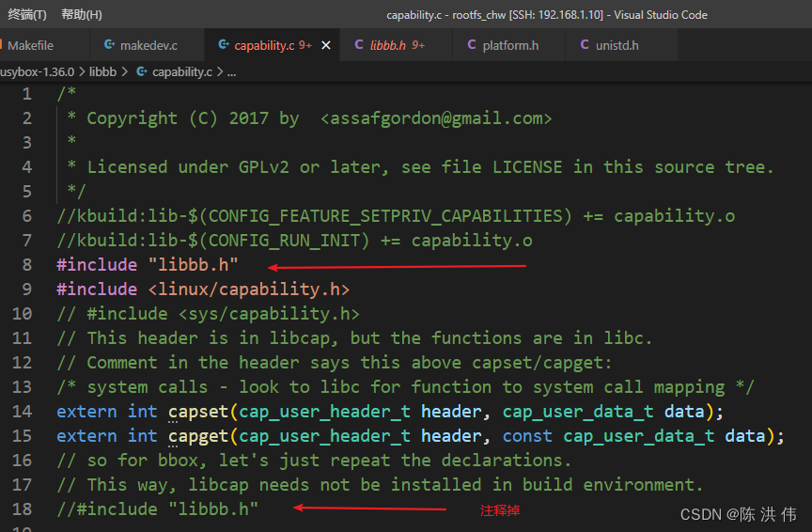Open capability.c breadcrumb symbol dropdown
This screenshot has width=812, height=532.
(181, 71)
